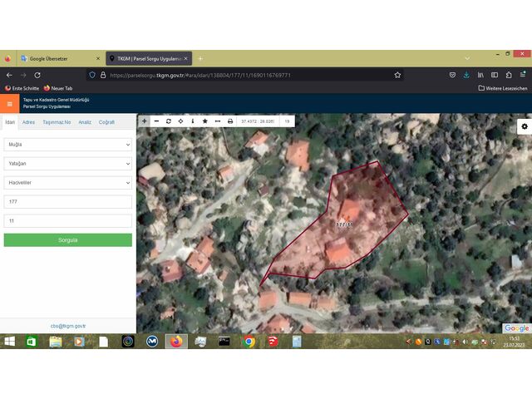The width and height of the screenshot is (532, 399).
Task: Click the locate crosshair icon in map toolbar
Action: click(x=180, y=121)
